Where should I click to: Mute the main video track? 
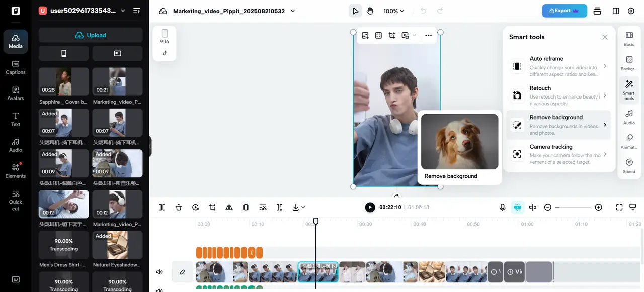coord(159,272)
